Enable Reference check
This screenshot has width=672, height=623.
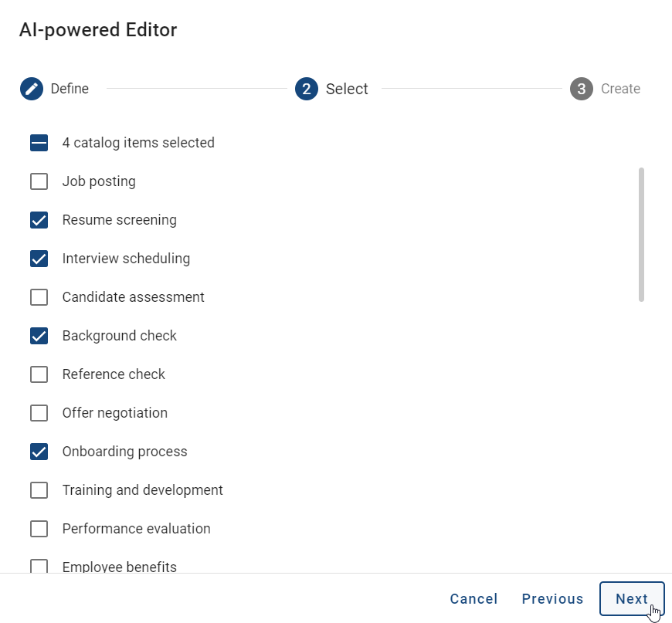(x=39, y=374)
